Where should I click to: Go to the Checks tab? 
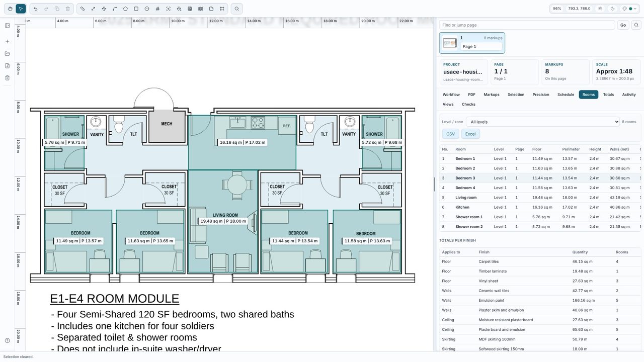(x=468, y=105)
